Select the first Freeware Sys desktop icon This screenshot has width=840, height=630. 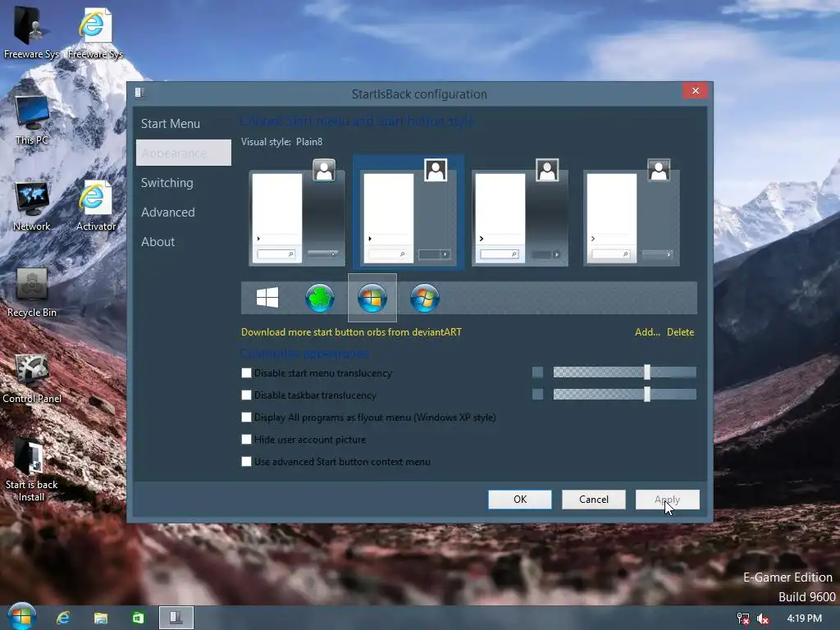coord(31,33)
